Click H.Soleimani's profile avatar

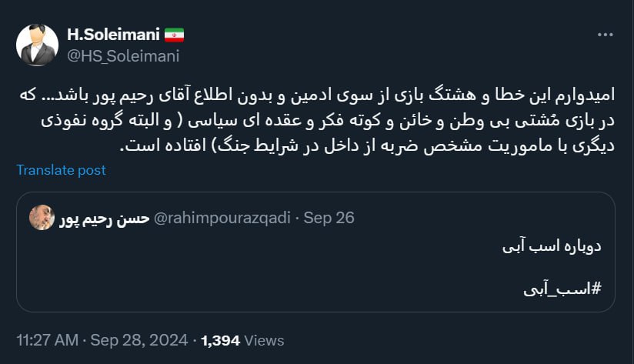pyautogui.click(x=37, y=45)
